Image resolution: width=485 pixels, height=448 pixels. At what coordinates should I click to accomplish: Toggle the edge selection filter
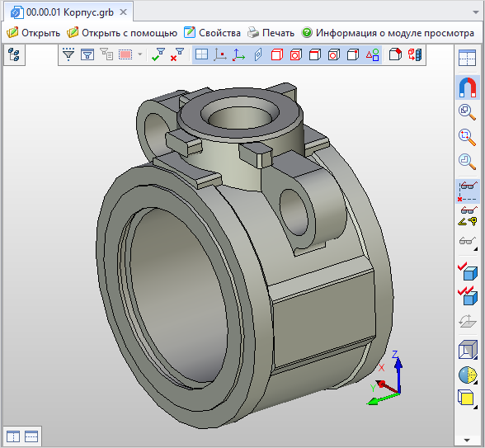(315, 54)
